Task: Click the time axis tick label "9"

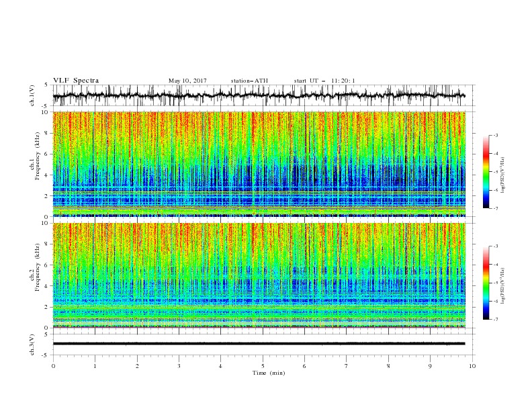Action: [x=430, y=366]
